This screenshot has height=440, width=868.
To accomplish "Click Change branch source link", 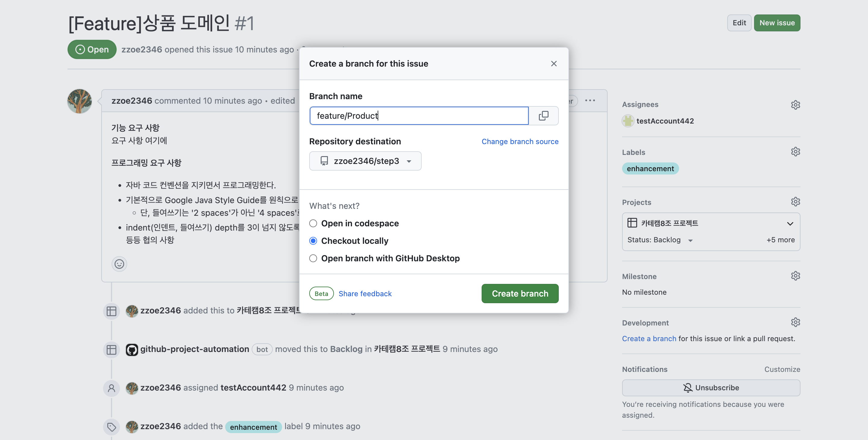I will (520, 142).
